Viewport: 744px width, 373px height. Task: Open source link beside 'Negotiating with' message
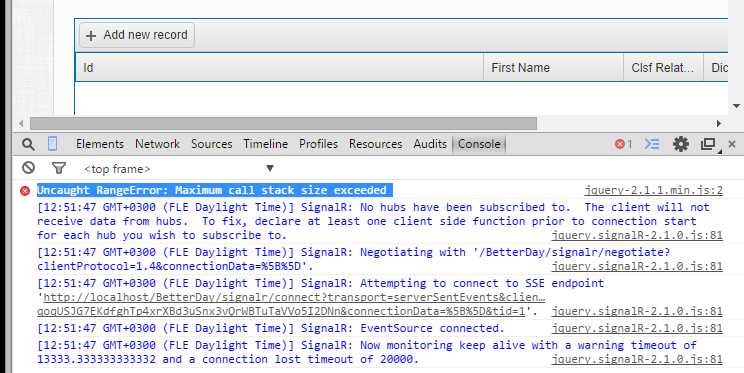click(x=637, y=266)
